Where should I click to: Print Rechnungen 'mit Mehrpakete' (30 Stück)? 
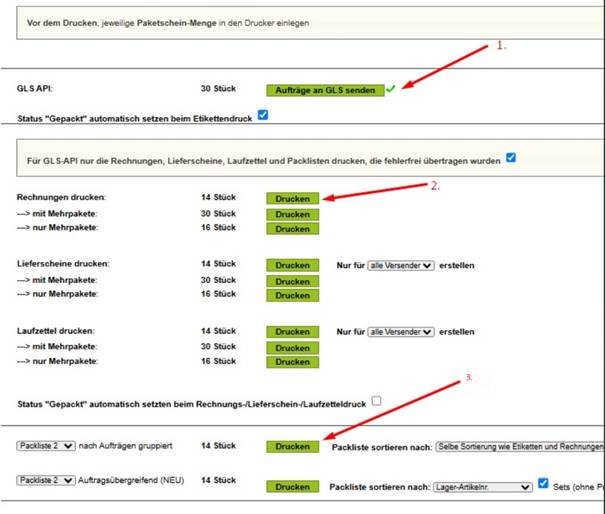[x=292, y=214]
